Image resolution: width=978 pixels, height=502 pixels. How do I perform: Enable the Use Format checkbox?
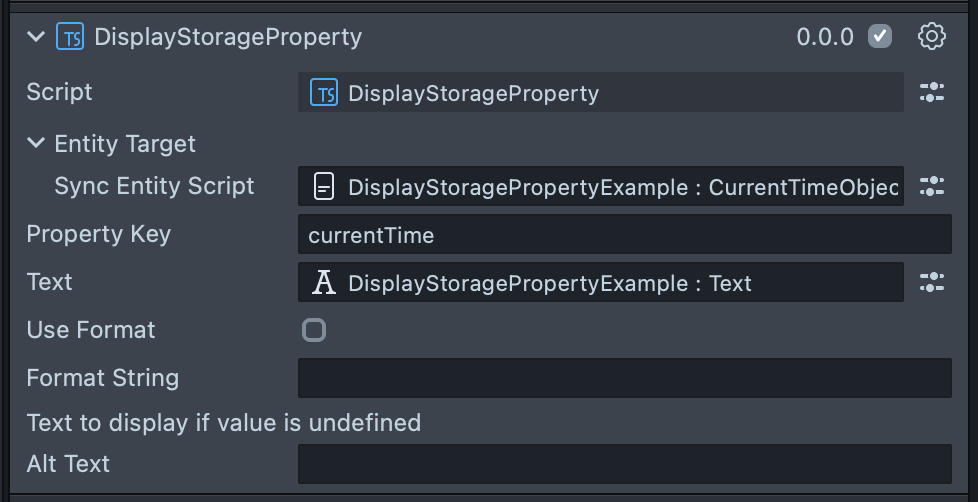[314, 330]
